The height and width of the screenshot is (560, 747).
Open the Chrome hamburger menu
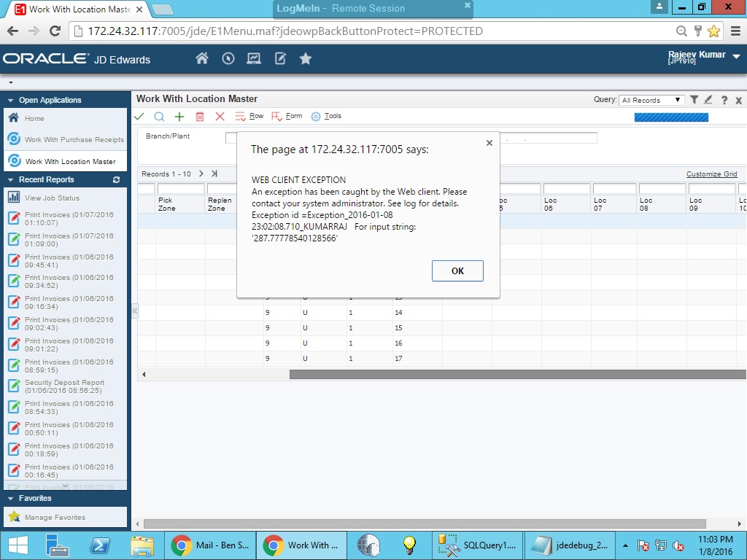point(735,31)
